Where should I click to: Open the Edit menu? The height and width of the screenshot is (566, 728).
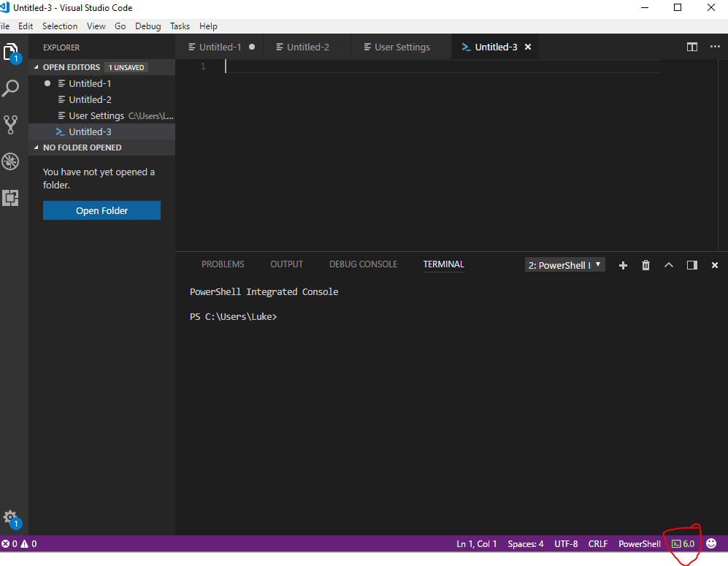point(26,26)
